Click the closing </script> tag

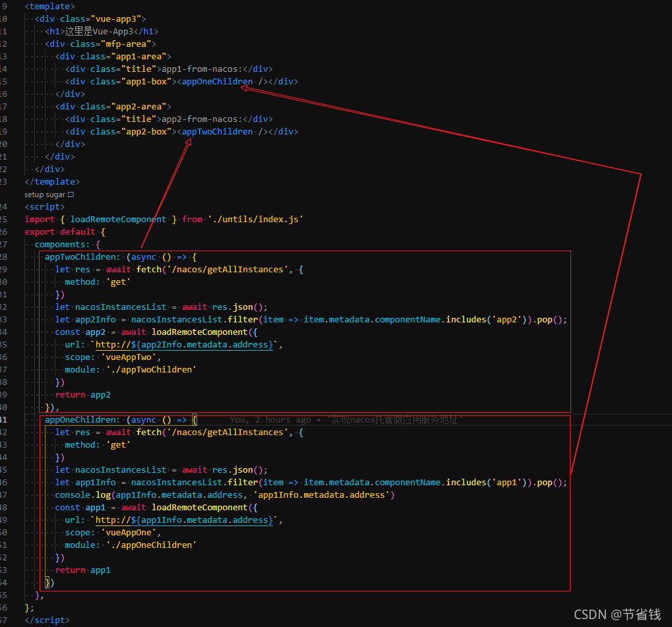47,620
